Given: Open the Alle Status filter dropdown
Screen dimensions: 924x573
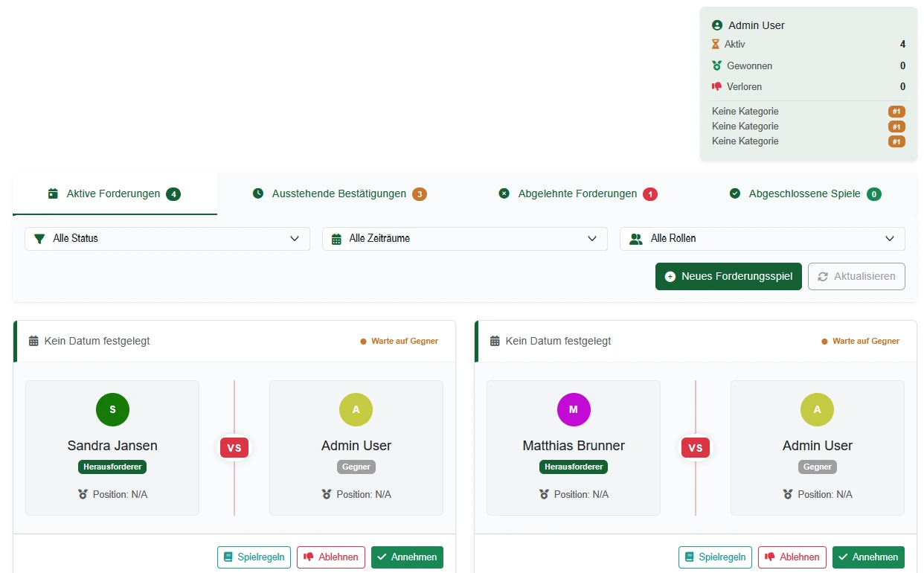Looking at the screenshot, I should (x=167, y=239).
